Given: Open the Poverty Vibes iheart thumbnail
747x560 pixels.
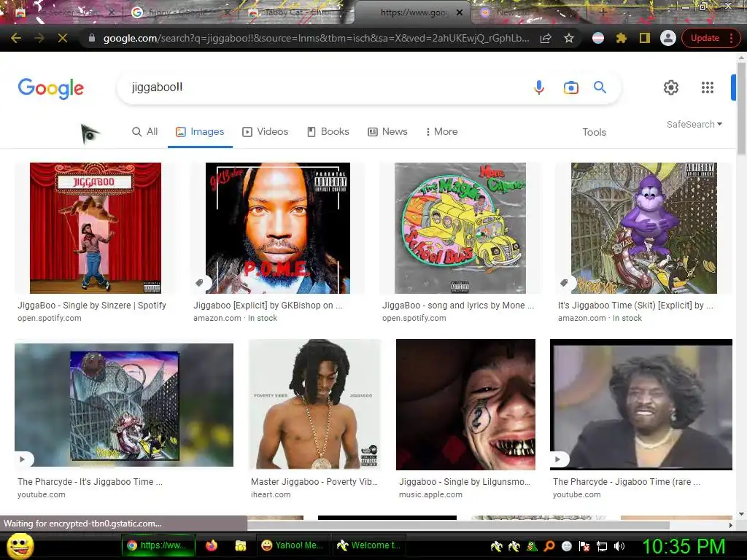Looking at the screenshot, I should coord(314,405).
